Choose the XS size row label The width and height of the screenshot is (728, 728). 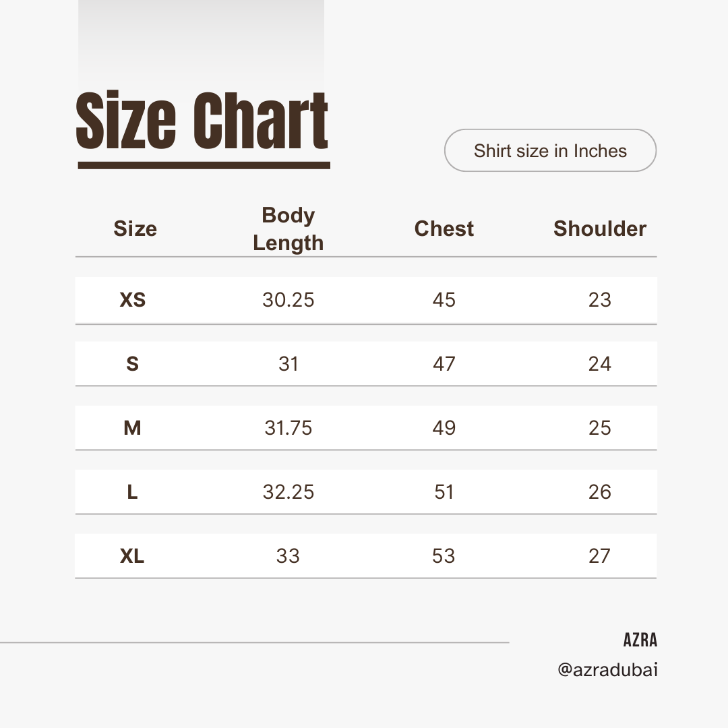[133, 300]
